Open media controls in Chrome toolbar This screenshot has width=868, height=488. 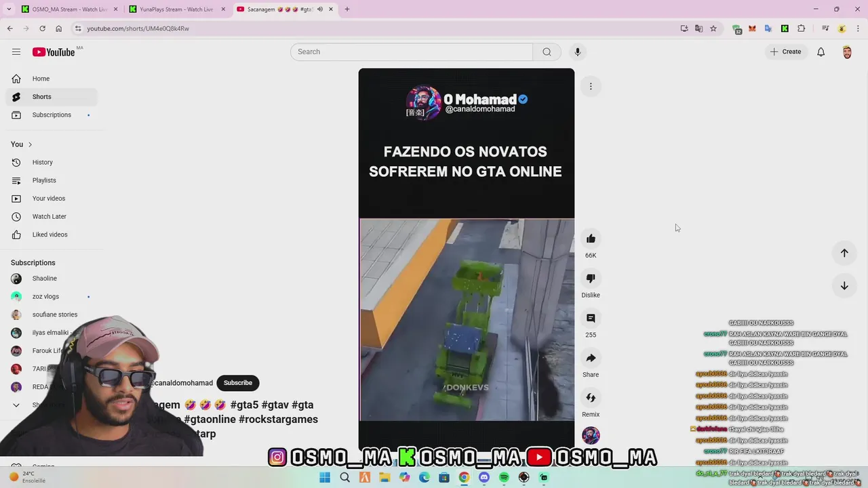(825, 28)
